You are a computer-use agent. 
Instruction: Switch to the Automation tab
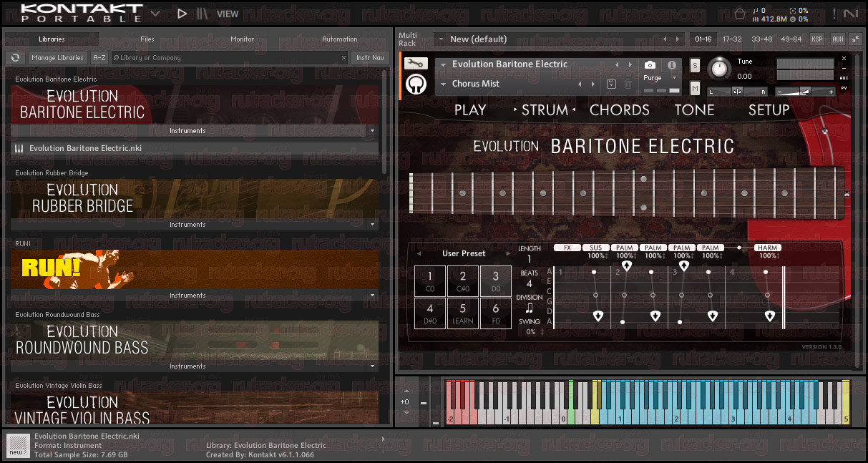tap(339, 39)
